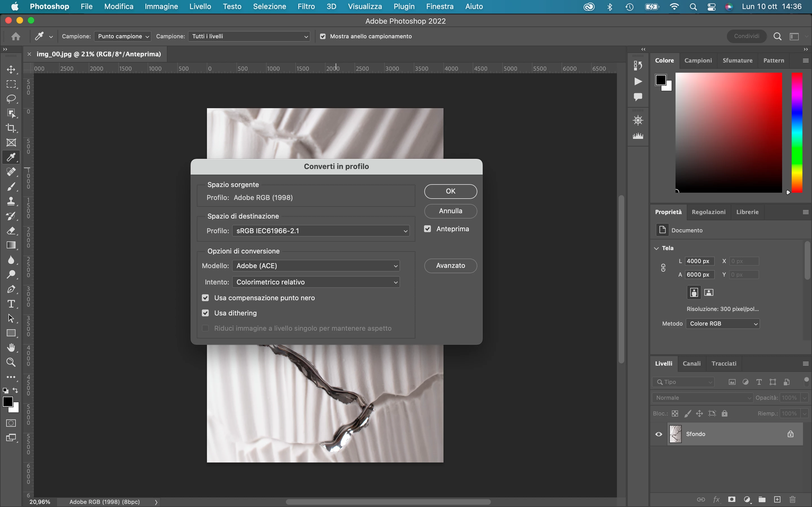Disable the Usa dithering checkbox

click(205, 313)
